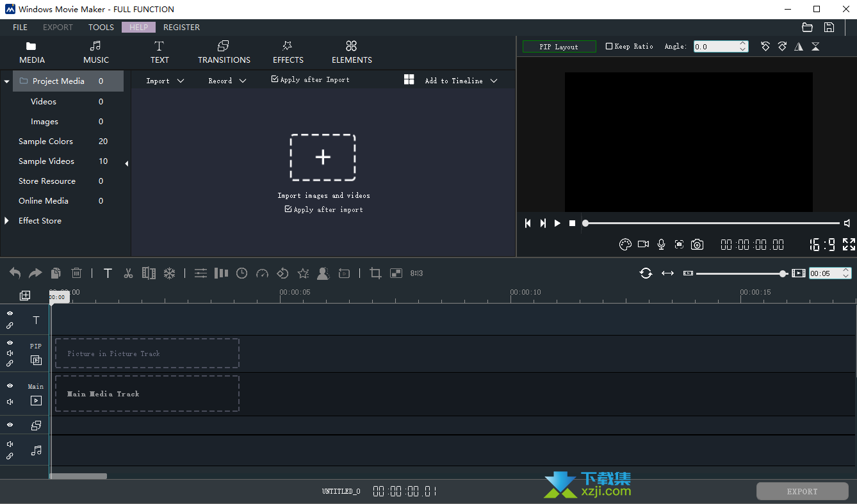Collapse the Project Media tree arrow
Viewport: 857px width, 504px height.
coord(6,81)
